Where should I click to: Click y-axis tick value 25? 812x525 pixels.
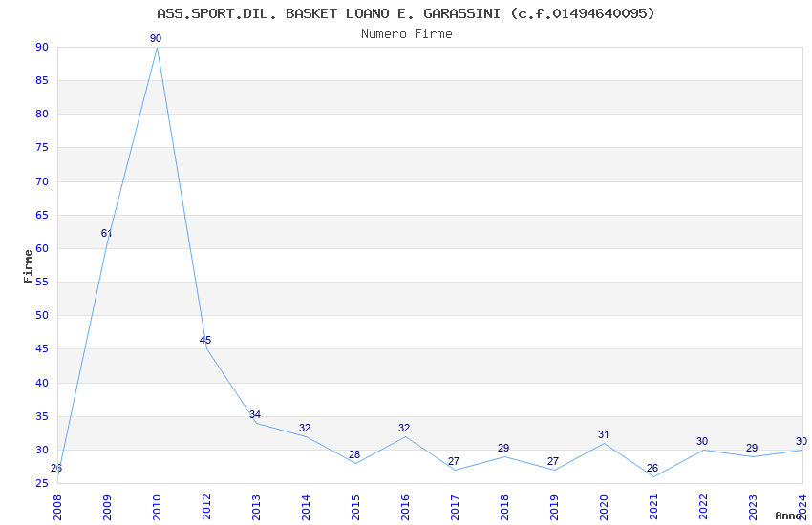tap(42, 484)
